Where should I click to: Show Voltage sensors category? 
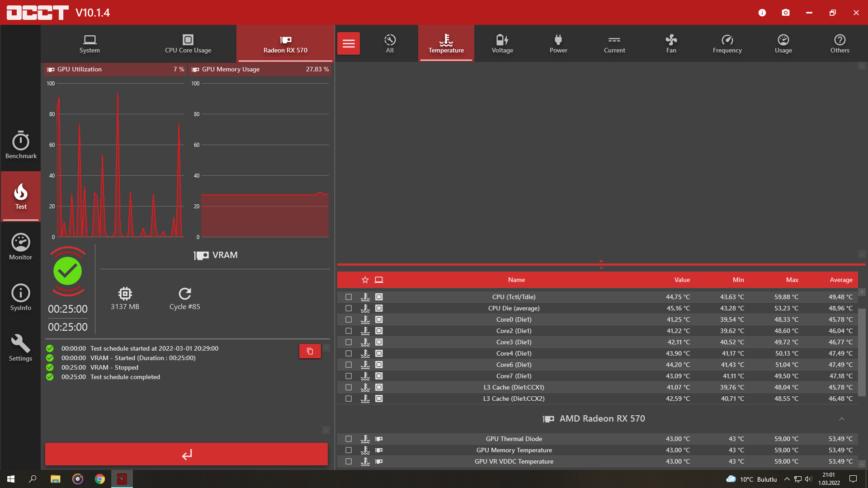[x=502, y=44]
